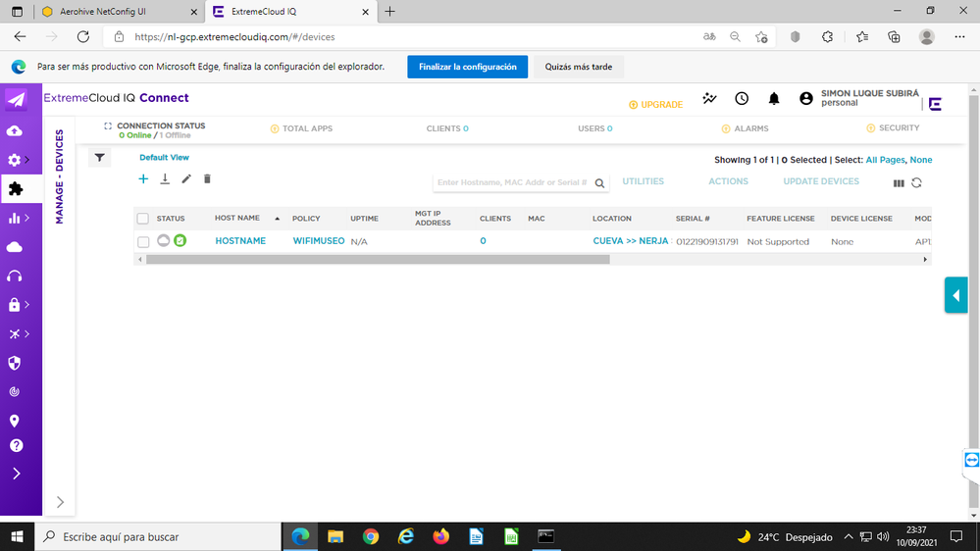Open Chrome from the taskbar
This screenshot has width=980, height=551.
tap(371, 536)
